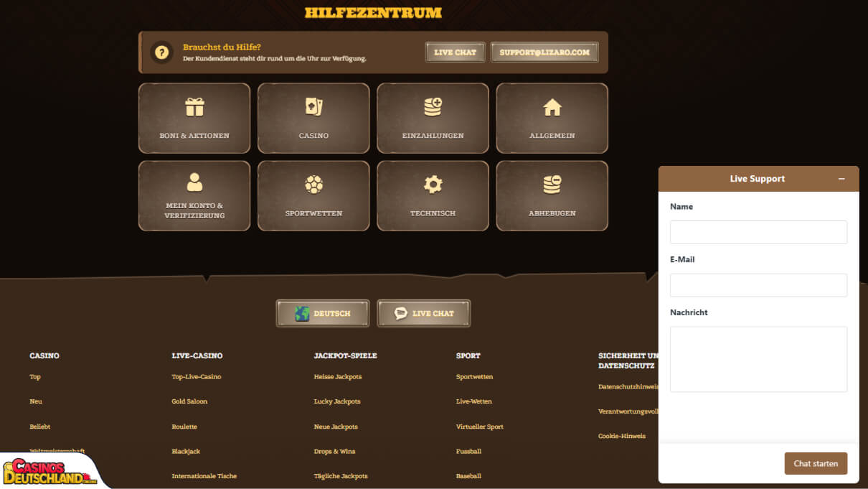Open the Mein Konto user icon
The width and height of the screenshot is (868, 489).
194,182
